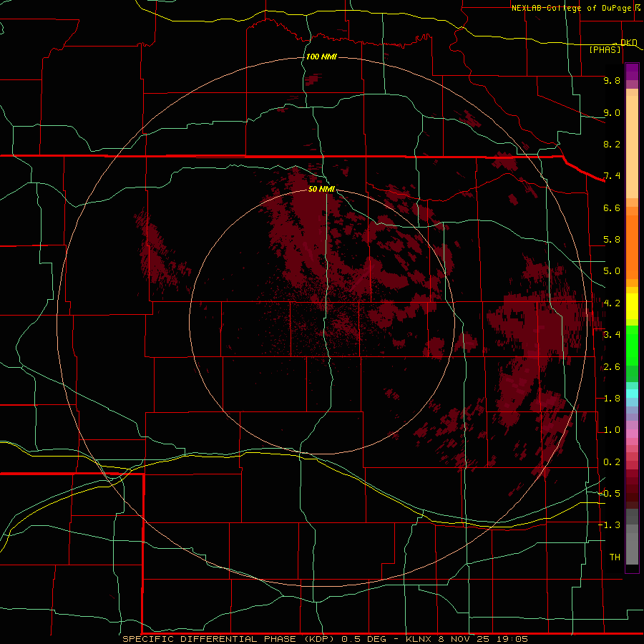644x644 pixels.
Task: Click the 50 NMI range ring label
Action: [x=321, y=189]
